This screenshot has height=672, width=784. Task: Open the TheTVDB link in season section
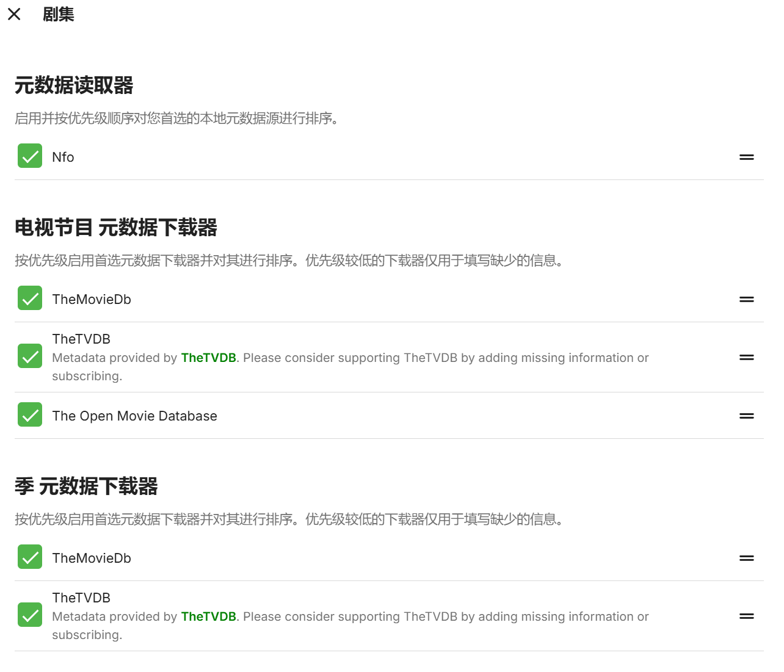208,616
